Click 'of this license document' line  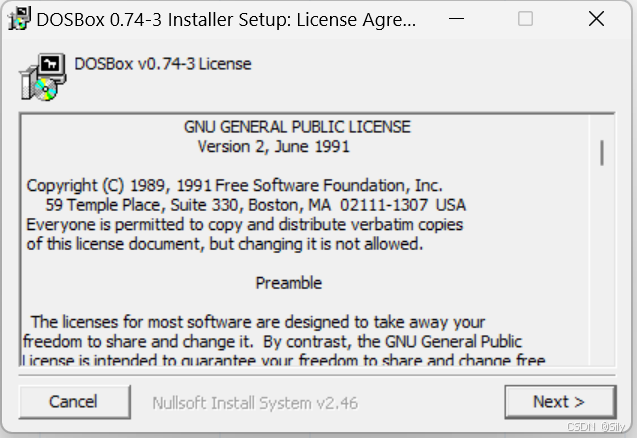point(225,244)
